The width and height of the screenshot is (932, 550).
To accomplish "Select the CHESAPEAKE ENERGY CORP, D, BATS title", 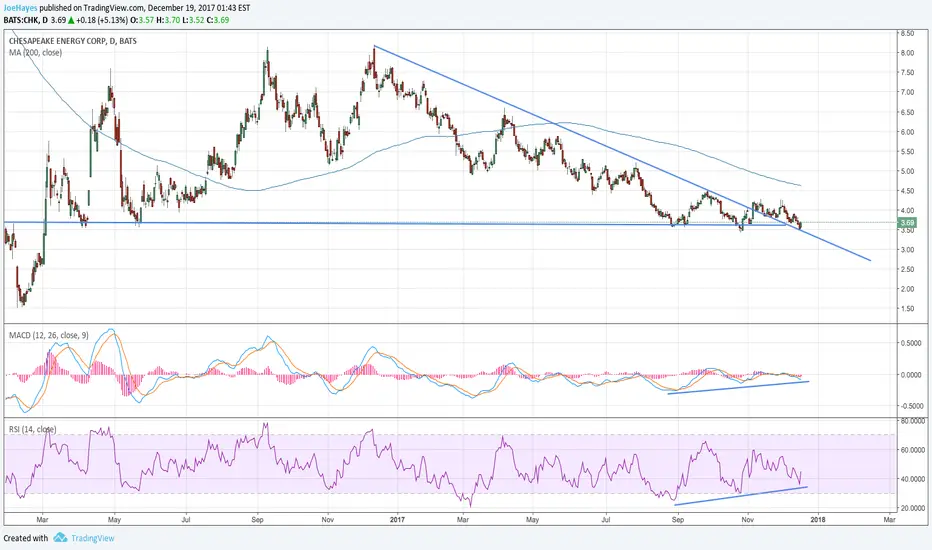I will (73, 41).
